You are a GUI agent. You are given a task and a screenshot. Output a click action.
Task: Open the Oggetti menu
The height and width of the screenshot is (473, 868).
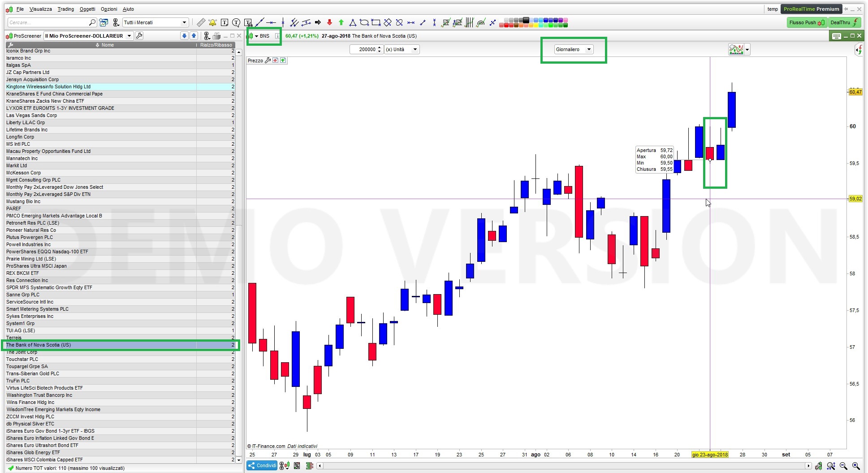tap(87, 9)
